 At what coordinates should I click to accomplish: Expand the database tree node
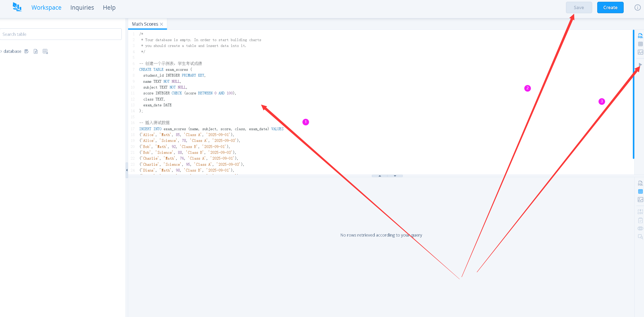click(2, 51)
